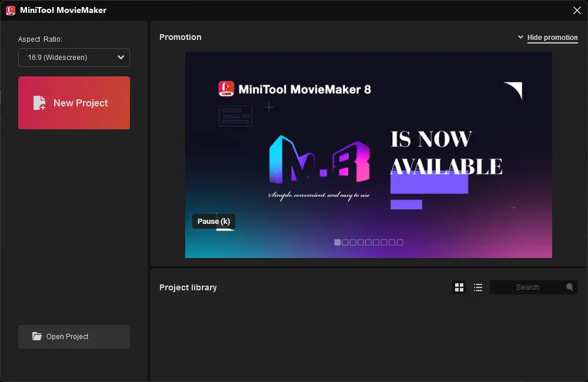The image size is (588, 382).
Task: Click the "Aspect Ratio:" label
Action: (x=40, y=39)
